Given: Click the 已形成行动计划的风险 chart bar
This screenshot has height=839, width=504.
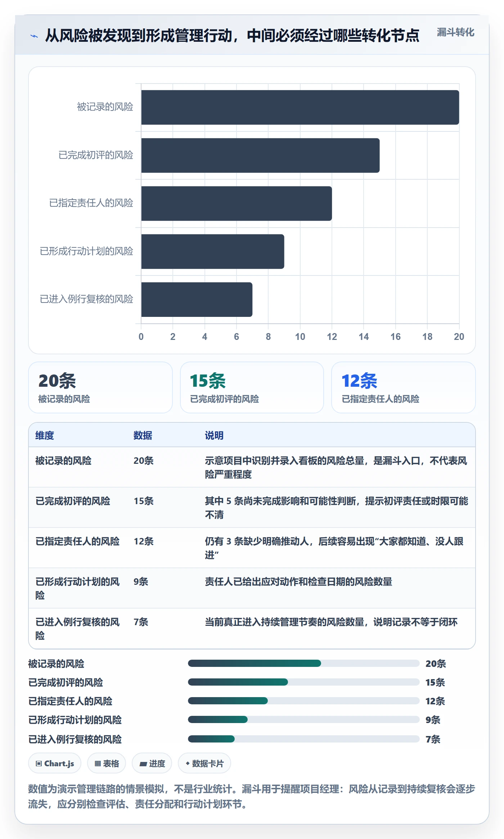Looking at the screenshot, I should coord(213,252).
